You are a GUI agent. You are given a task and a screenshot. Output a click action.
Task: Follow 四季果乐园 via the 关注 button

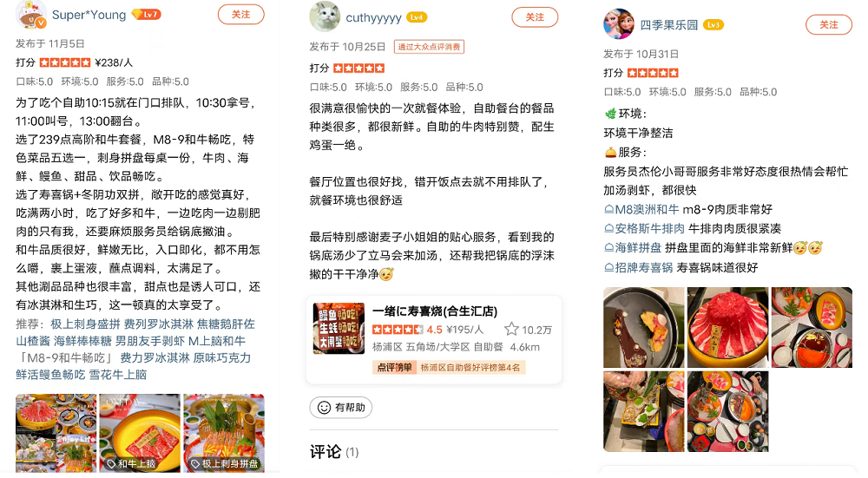[828, 25]
